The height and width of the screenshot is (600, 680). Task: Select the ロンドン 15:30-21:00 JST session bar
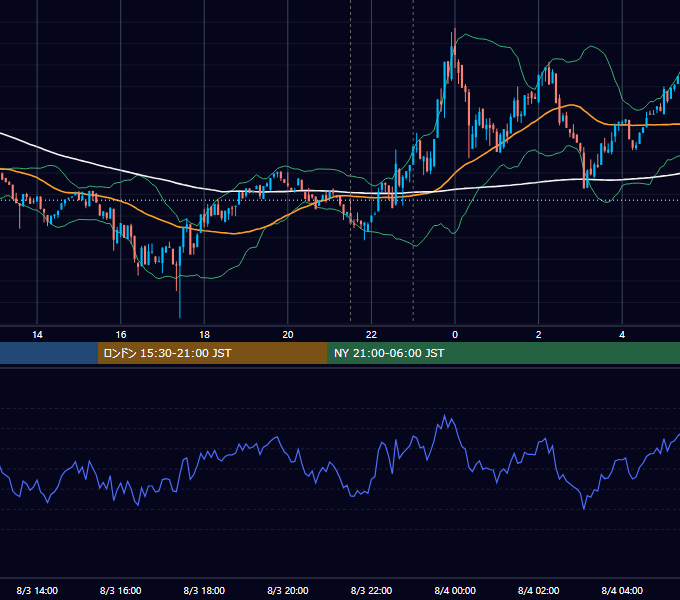(212, 353)
